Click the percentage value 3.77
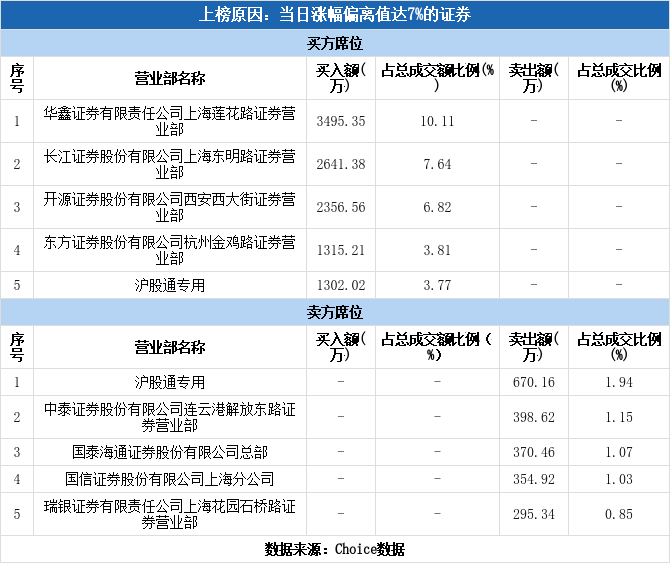The image size is (670, 563). 437,285
